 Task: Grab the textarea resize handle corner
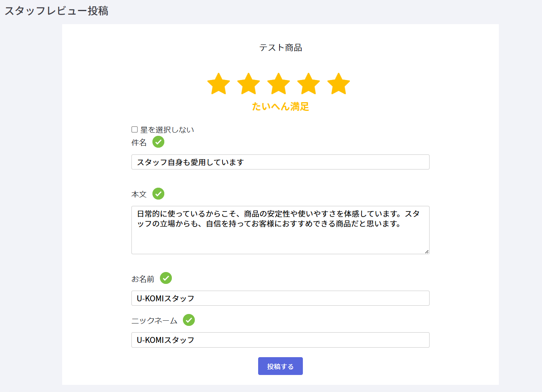[427, 251]
